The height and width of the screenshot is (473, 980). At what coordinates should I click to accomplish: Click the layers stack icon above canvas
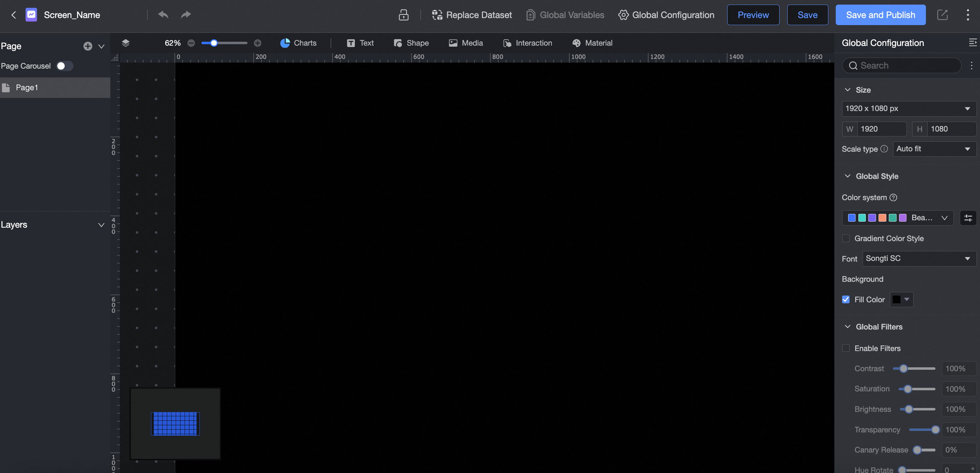[x=126, y=43]
